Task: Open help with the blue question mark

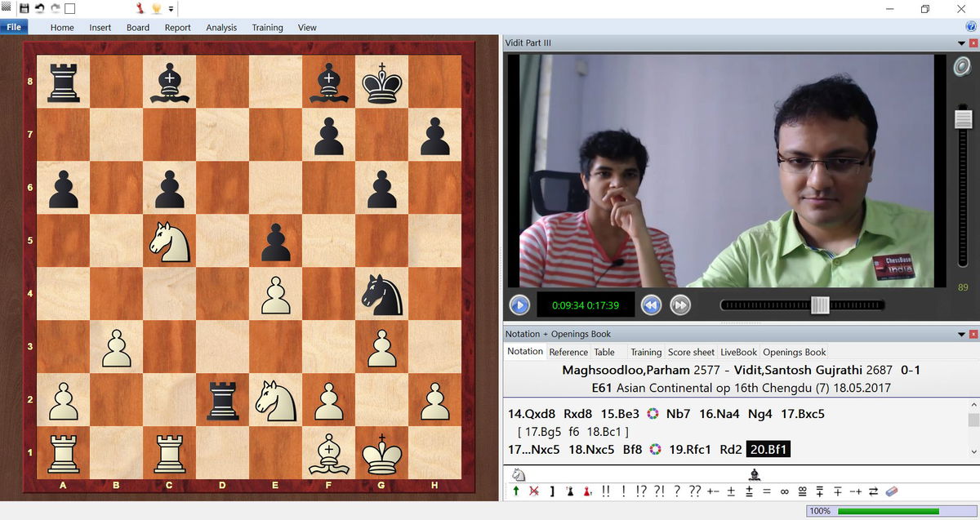Action: (x=971, y=27)
